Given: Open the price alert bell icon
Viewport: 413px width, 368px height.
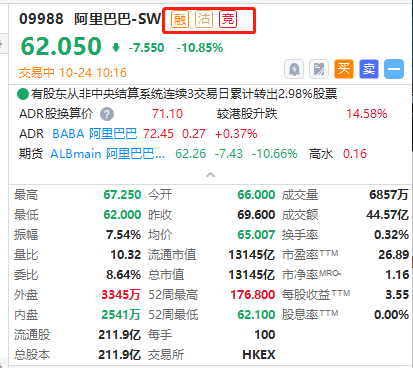Looking at the screenshot, I should [294, 69].
